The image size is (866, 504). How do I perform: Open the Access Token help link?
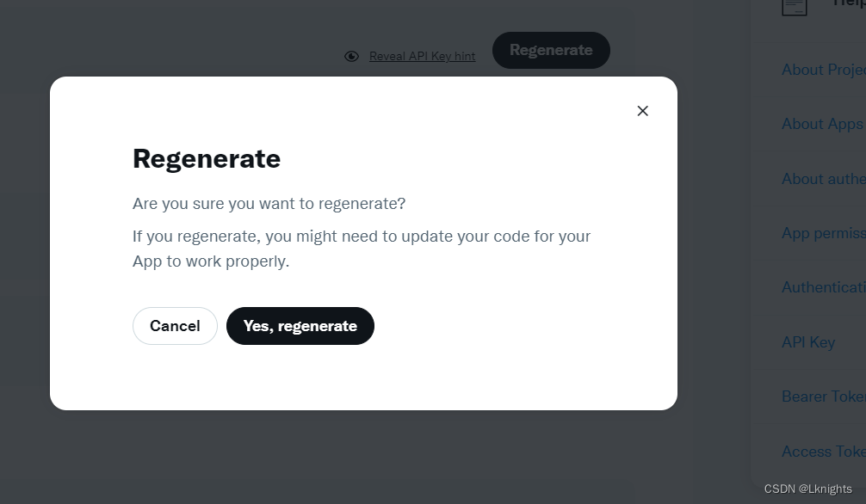click(824, 452)
